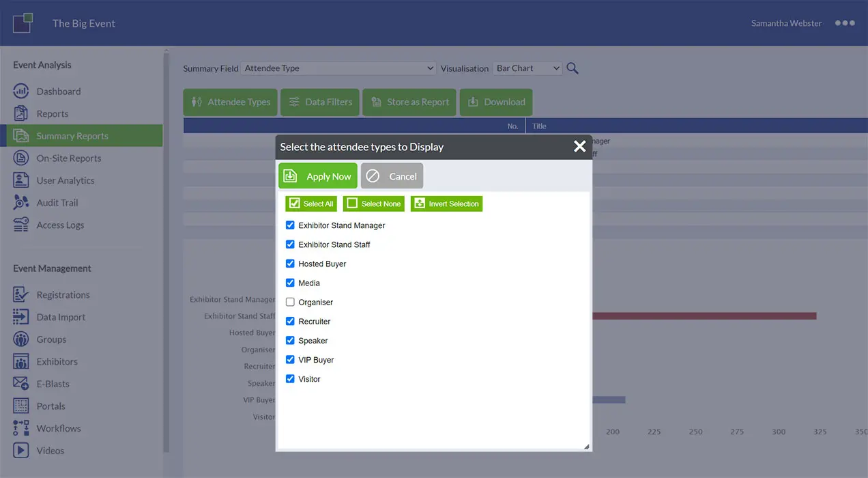Viewport: 868px width, 478px height.
Task: Click the Select None button
Action: [x=373, y=203]
